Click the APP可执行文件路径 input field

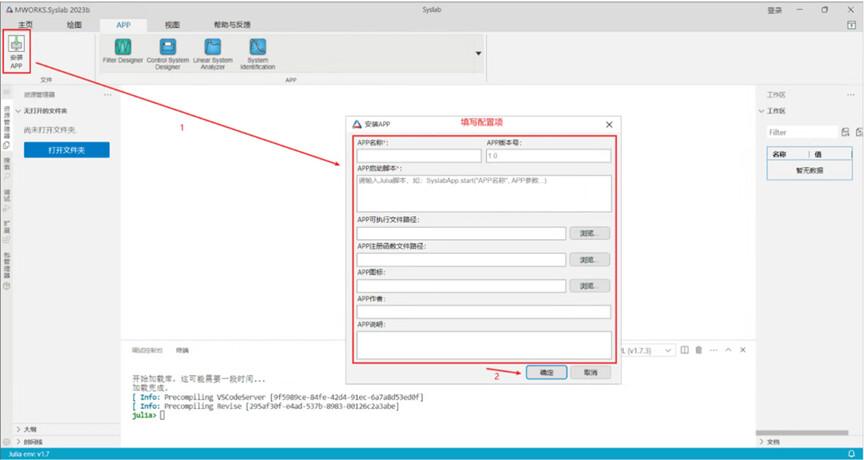point(461,234)
